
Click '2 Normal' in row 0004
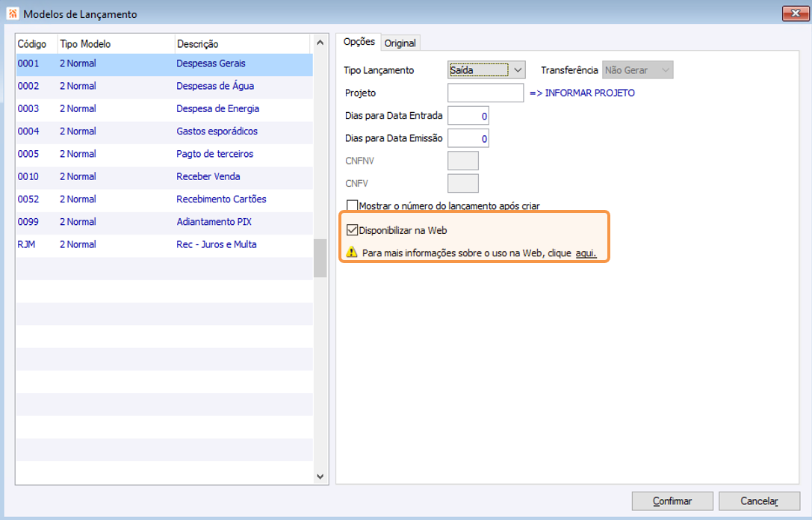(x=78, y=131)
